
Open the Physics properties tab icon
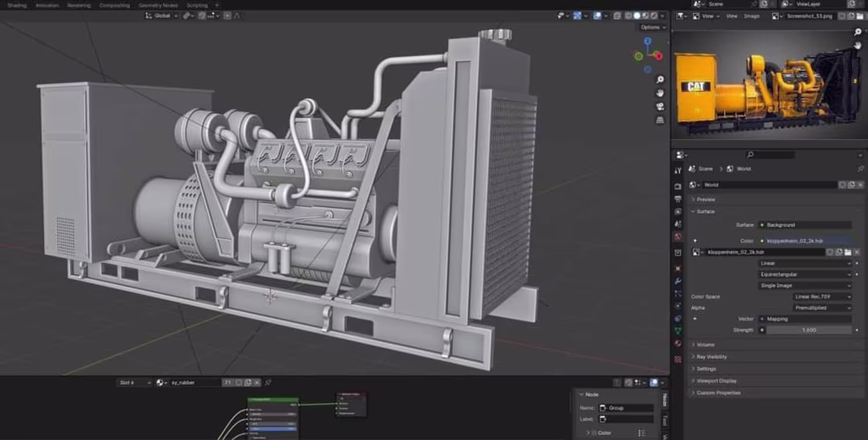678,306
